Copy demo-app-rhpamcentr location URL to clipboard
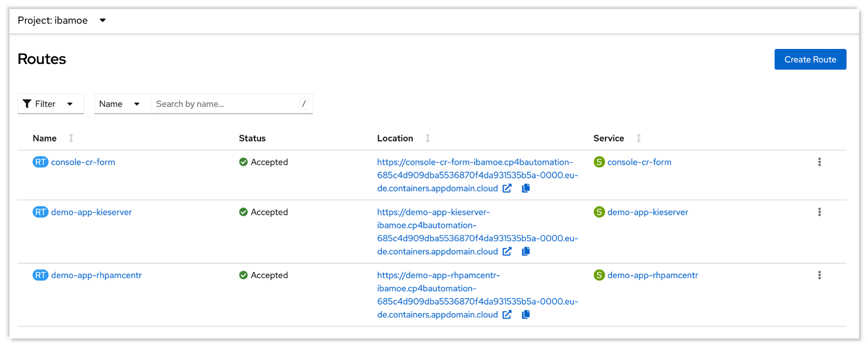Viewport: 868px width, 347px height. point(525,314)
